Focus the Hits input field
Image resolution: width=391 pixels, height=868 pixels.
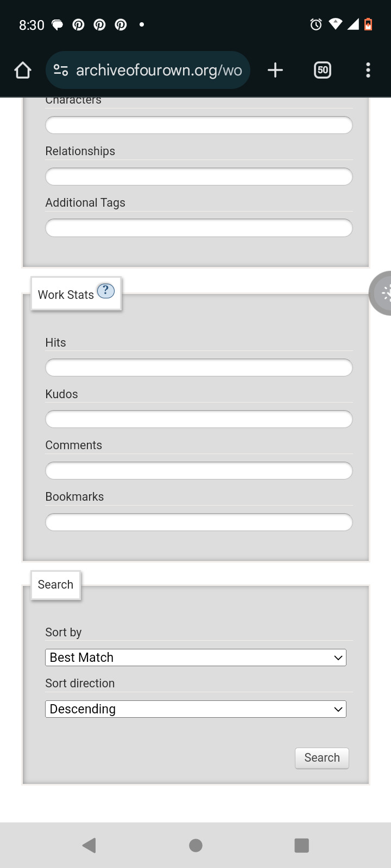coord(199,368)
